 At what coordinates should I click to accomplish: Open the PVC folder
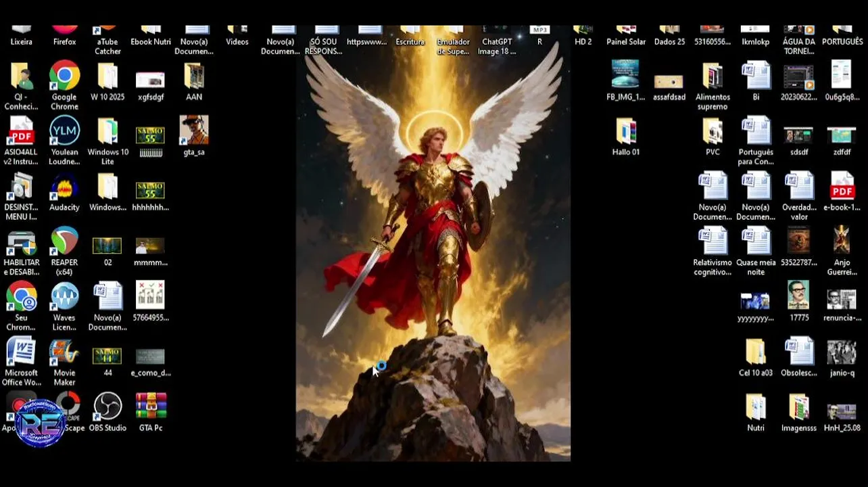(713, 131)
